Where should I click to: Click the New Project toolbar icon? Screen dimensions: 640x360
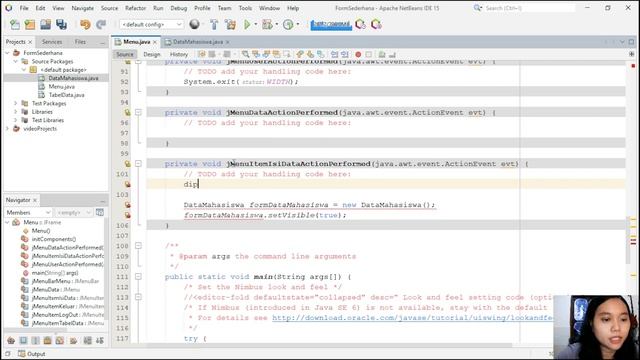pos(30,24)
